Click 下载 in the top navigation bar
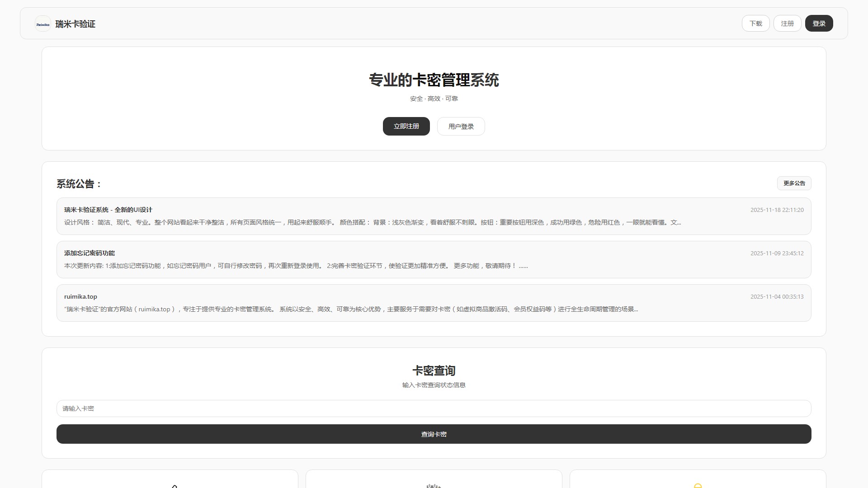This screenshot has height=488, width=868. tap(755, 23)
